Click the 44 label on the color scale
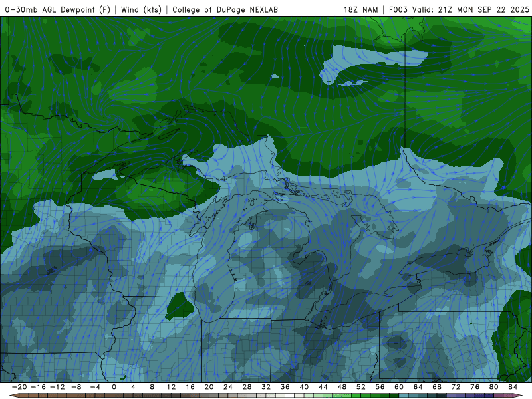Screen dimensions: 532x399 [x=323, y=387]
